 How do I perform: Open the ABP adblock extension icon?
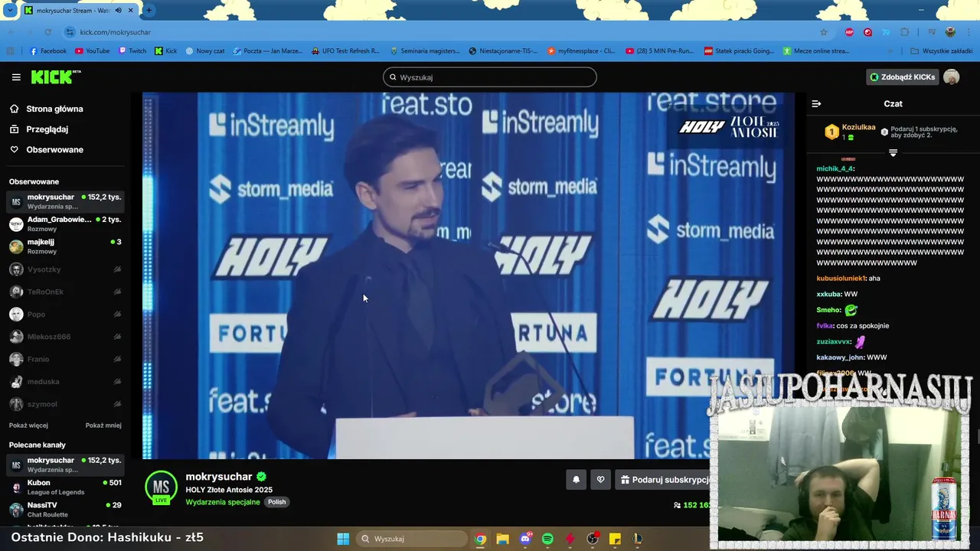click(849, 32)
